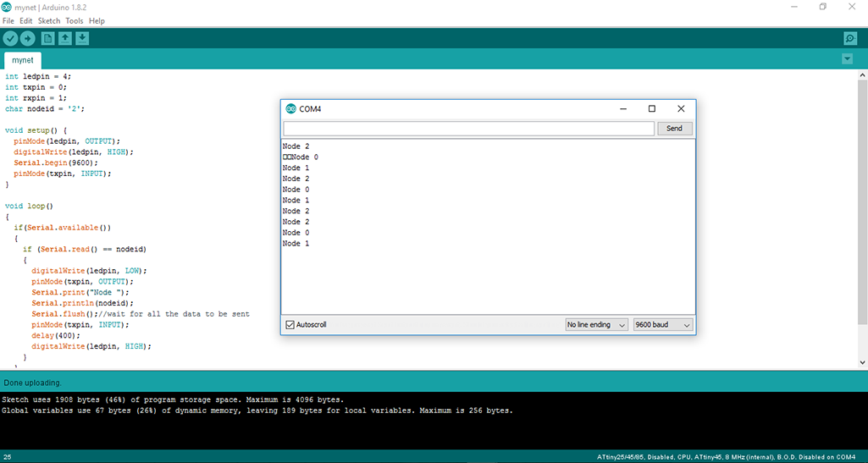Close the COM4 serial monitor window
The height and width of the screenshot is (463, 868).
click(x=682, y=109)
